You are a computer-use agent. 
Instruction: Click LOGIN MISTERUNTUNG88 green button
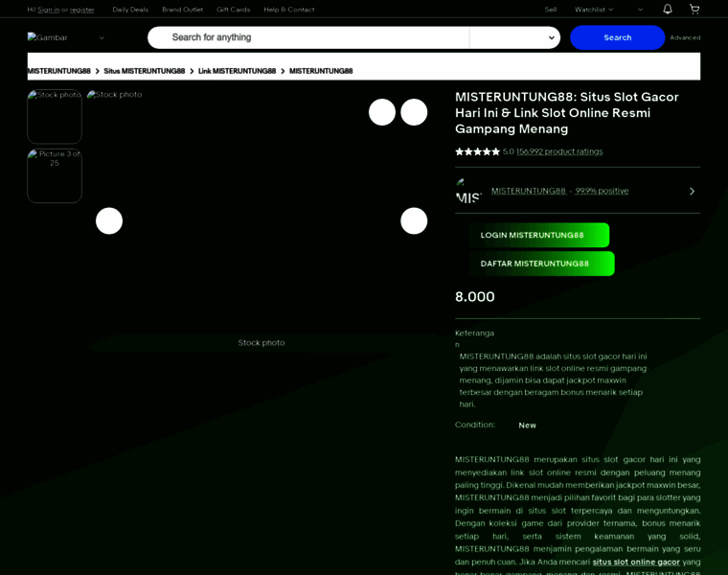pos(538,235)
